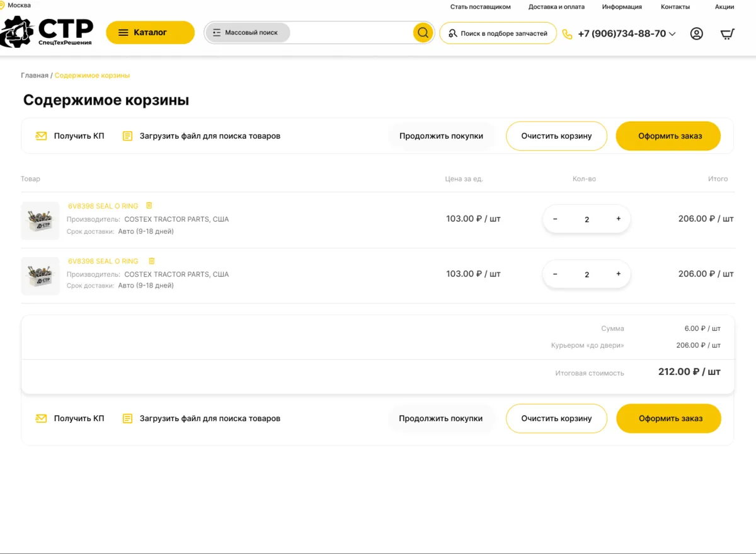Click Получить КП in the top action bar
This screenshot has width=756, height=554.
(70, 136)
